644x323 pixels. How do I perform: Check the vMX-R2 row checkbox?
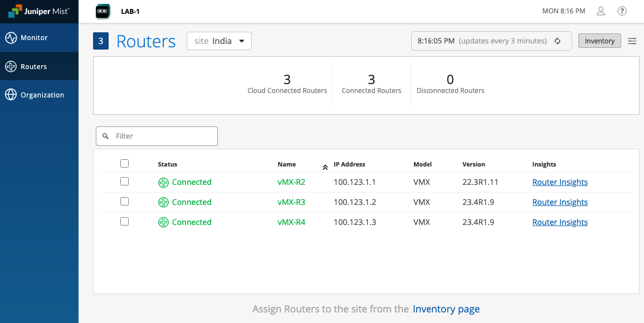(125, 182)
